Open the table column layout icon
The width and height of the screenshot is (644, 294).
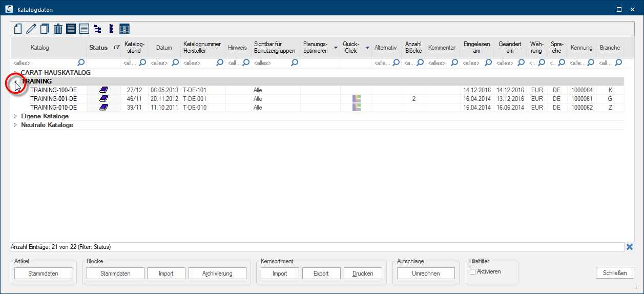[x=124, y=29]
